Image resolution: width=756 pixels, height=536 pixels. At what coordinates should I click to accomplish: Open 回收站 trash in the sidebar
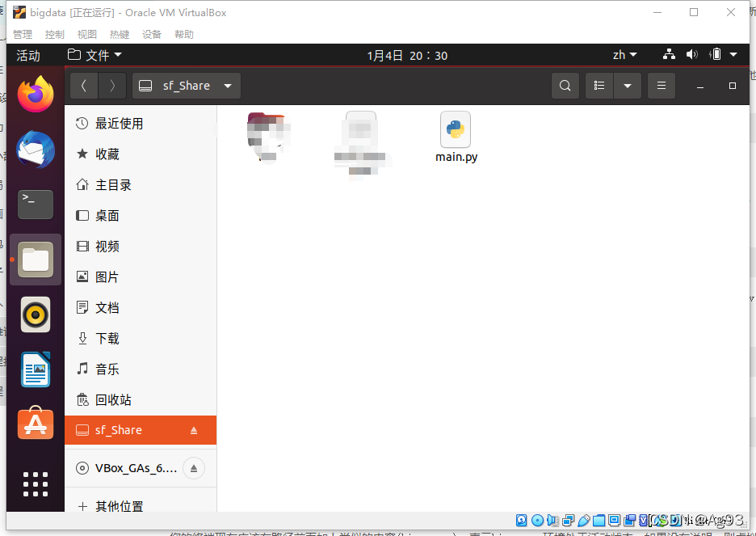[x=141, y=400]
